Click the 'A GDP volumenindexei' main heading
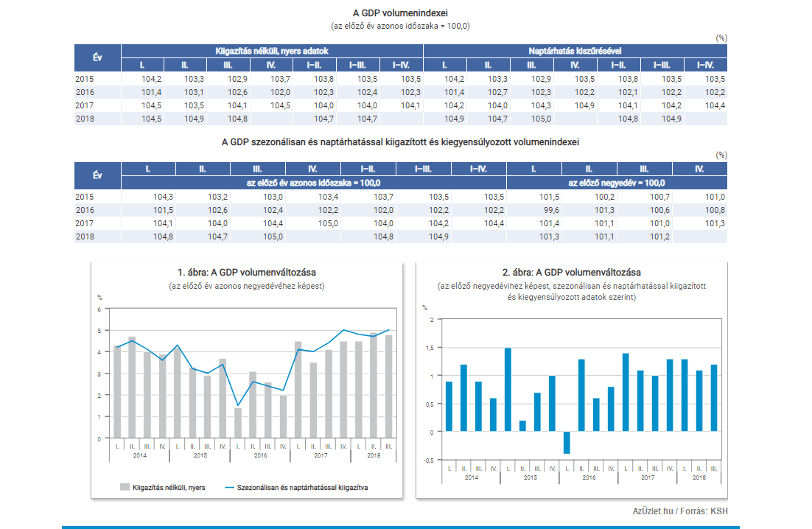This screenshot has height=529, width=812. [400, 13]
